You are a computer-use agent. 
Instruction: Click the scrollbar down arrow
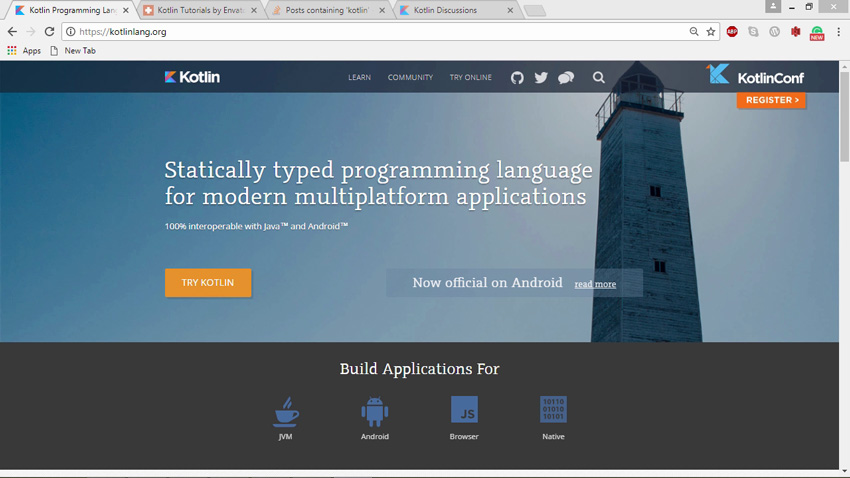tap(844, 471)
